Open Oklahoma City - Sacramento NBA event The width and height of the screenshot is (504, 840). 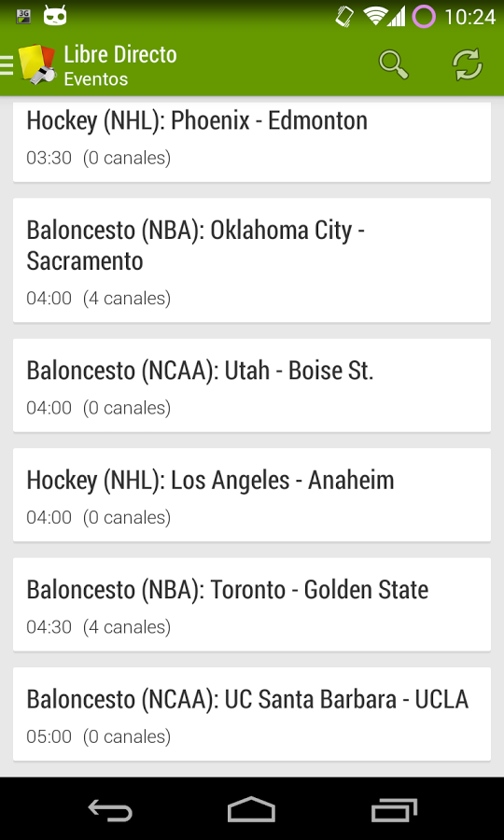coord(252,260)
